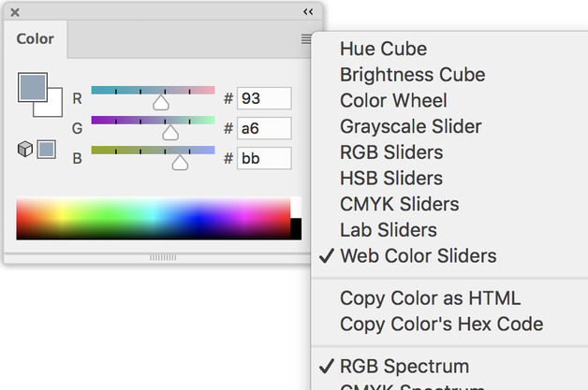The height and width of the screenshot is (390, 588).
Task: Collapse the panel with the double-arrow icon
Action: point(308,12)
